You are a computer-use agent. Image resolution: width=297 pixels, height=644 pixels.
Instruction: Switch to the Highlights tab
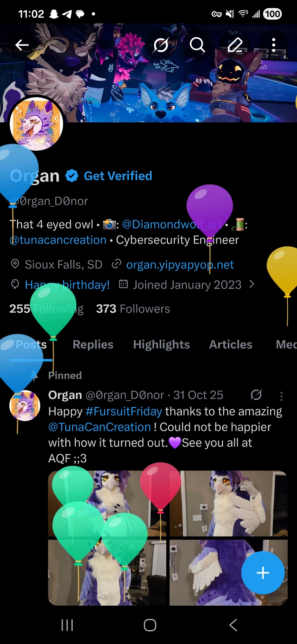[162, 345]
